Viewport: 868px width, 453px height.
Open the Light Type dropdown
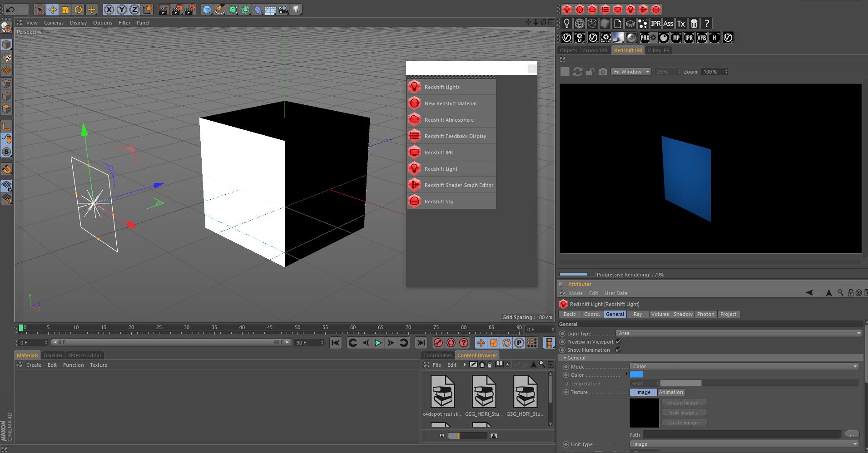click(739, 333)
